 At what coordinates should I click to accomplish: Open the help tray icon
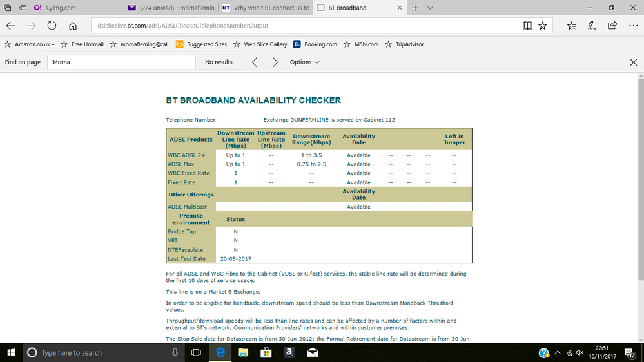click(x=544, y=352)
